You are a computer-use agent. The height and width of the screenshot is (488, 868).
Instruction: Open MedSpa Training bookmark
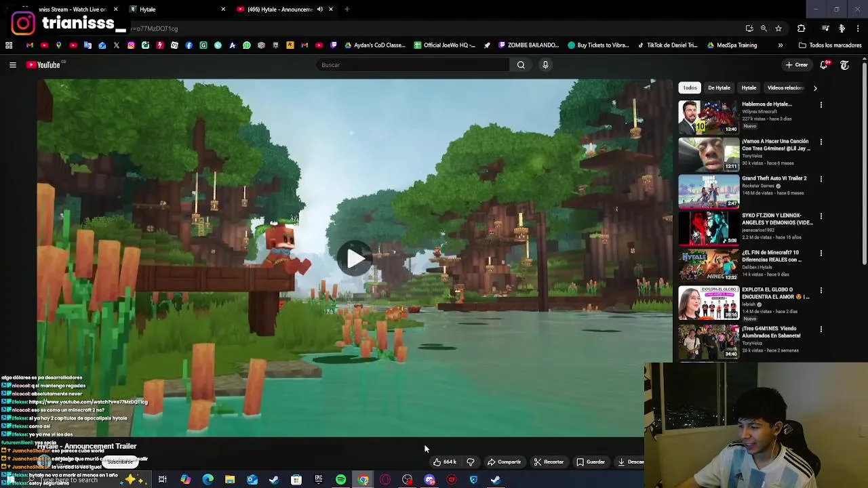click(732, 45)
